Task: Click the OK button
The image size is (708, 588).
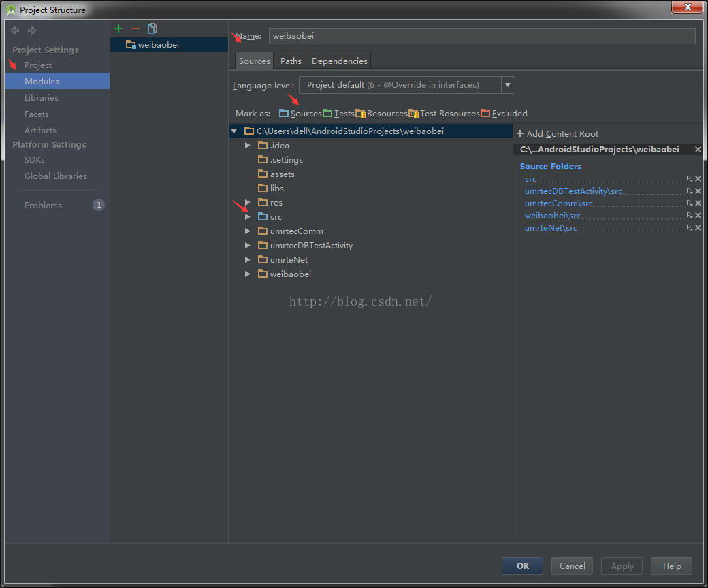Action: [522, 566]
